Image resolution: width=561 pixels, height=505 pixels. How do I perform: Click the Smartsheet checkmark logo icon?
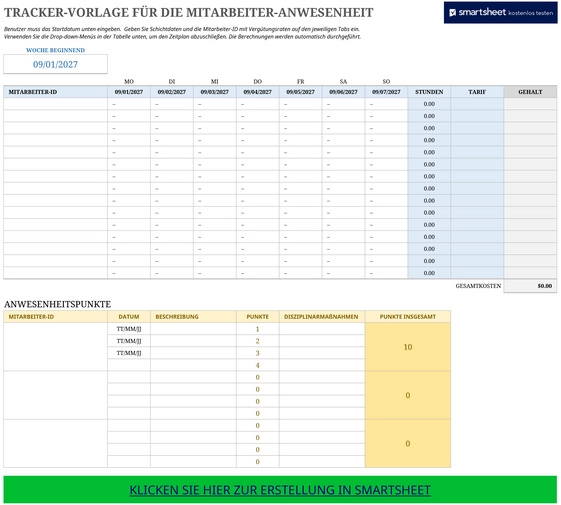coord(453,13)
